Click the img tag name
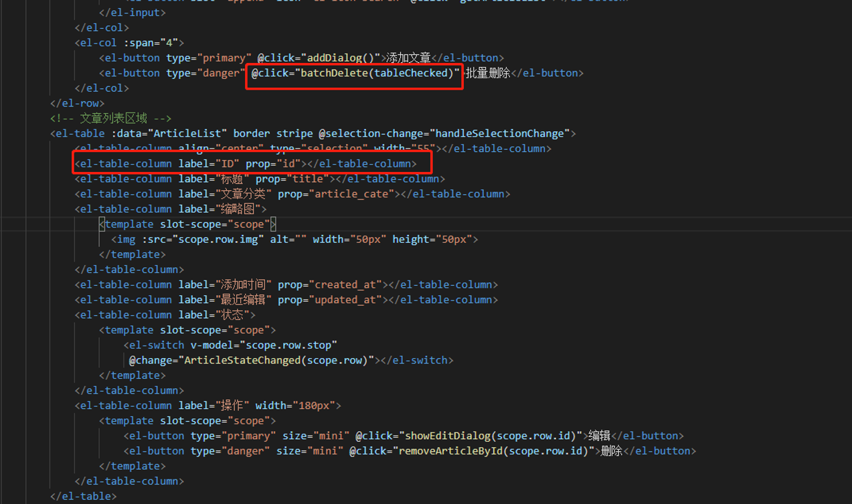Image resolution: width=852 pixels, height=504 pixels. [x=126, y=240]
